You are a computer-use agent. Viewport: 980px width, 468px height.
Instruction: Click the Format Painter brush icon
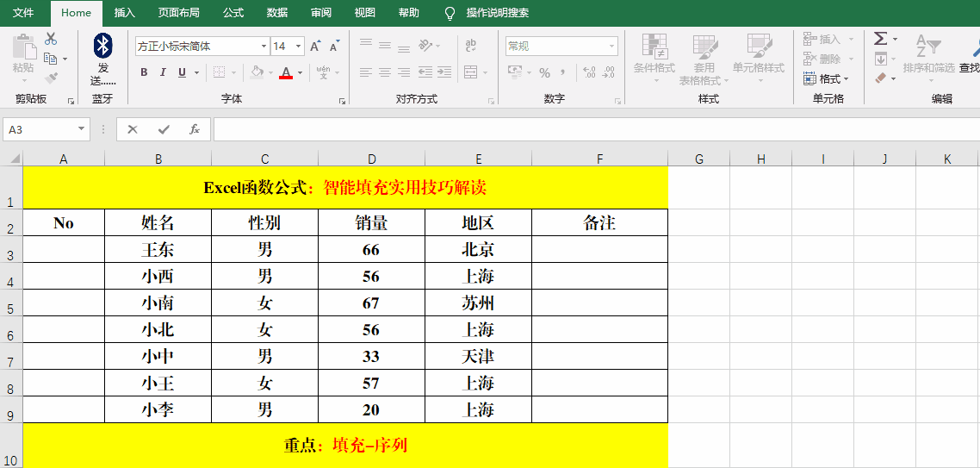point(51,78)
